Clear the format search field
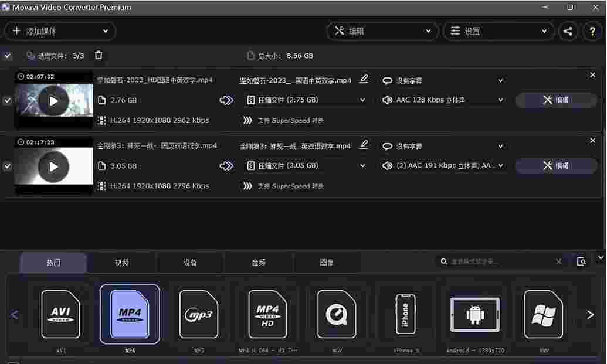 pos(558,262)
